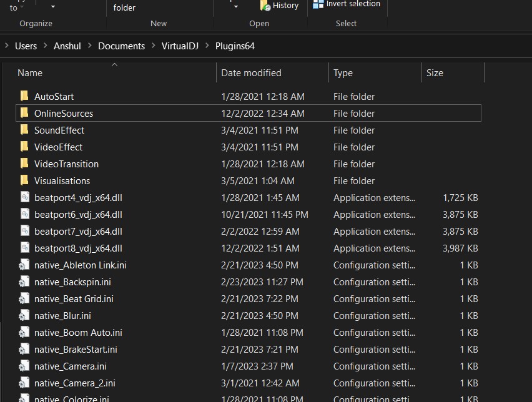This screenshot has height=402, width=532.
Task: Select native_Camera_2.ini file name
Action: (75, 383)
